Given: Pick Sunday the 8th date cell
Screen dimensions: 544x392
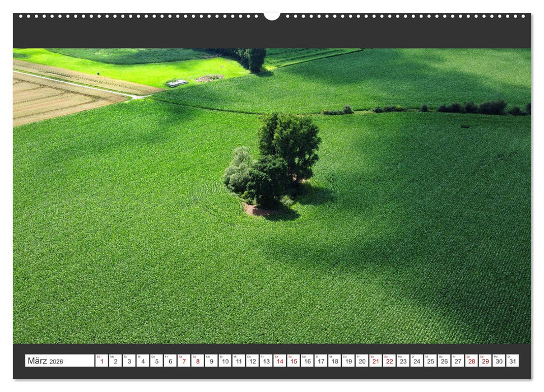Looking at the screenshot, I should pos(197,361).
